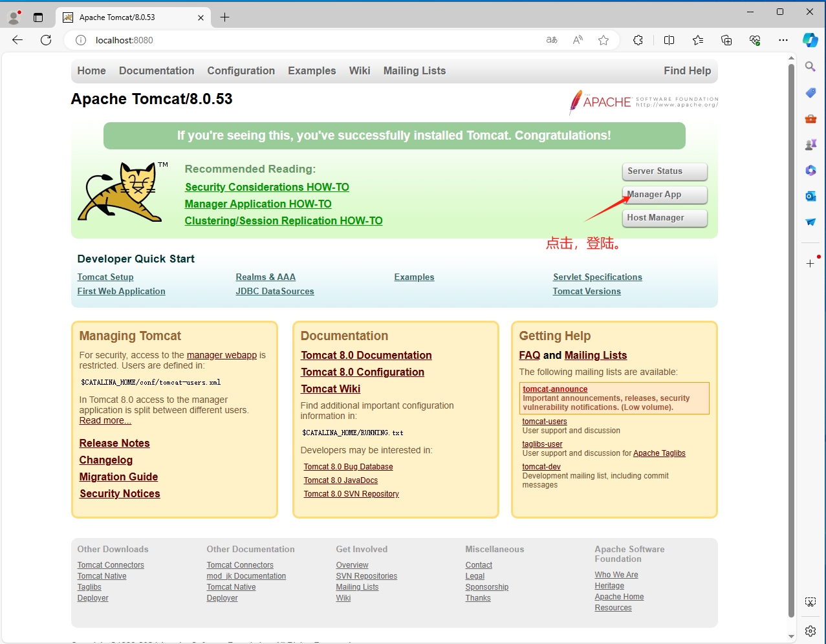Click the scrollbar up arrow
Screen dimensions: 826x644
792,58
